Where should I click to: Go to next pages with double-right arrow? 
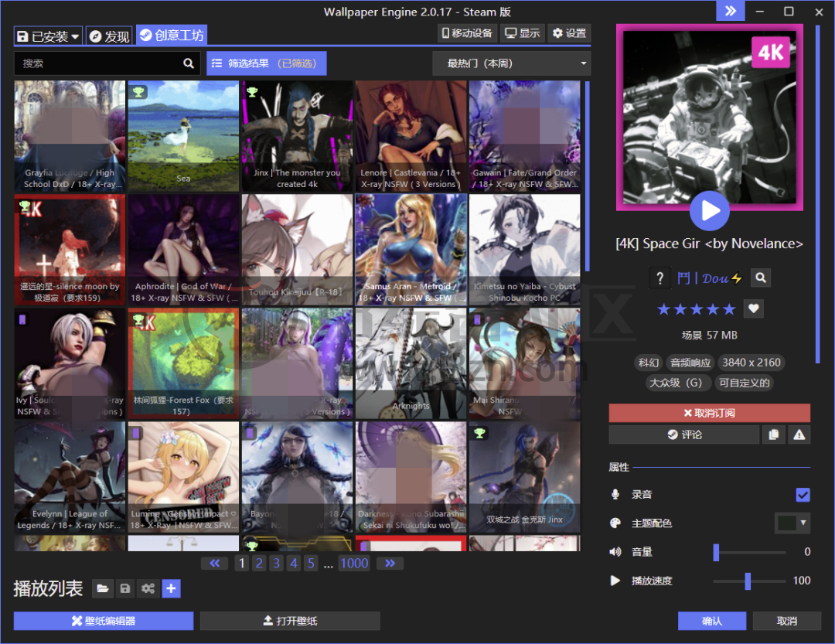(x=390, y=563)
